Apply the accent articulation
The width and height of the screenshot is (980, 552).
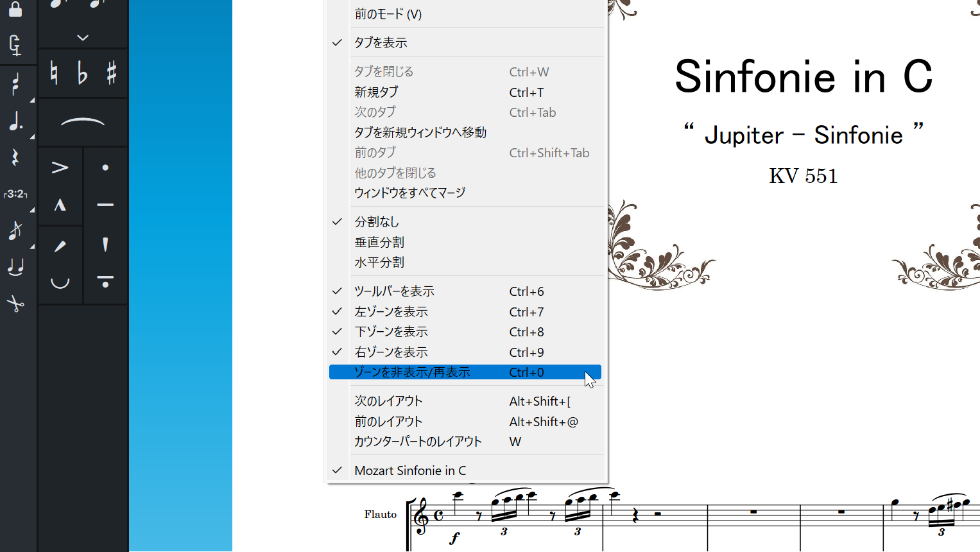[x=60, y=168]
